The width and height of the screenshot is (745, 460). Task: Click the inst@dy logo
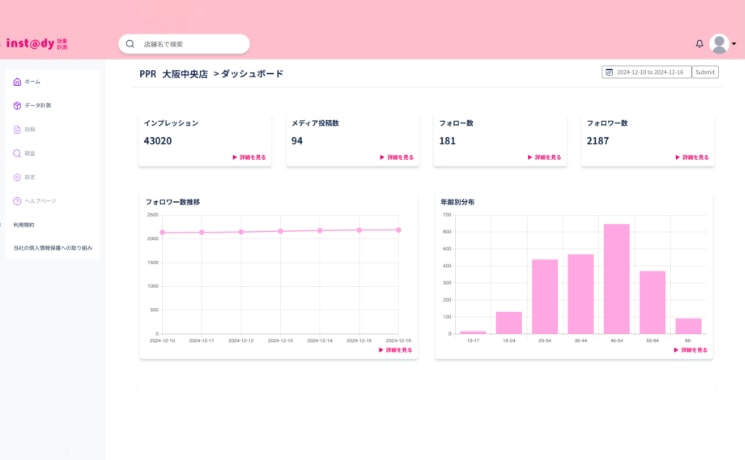click(x=36, y=44)
